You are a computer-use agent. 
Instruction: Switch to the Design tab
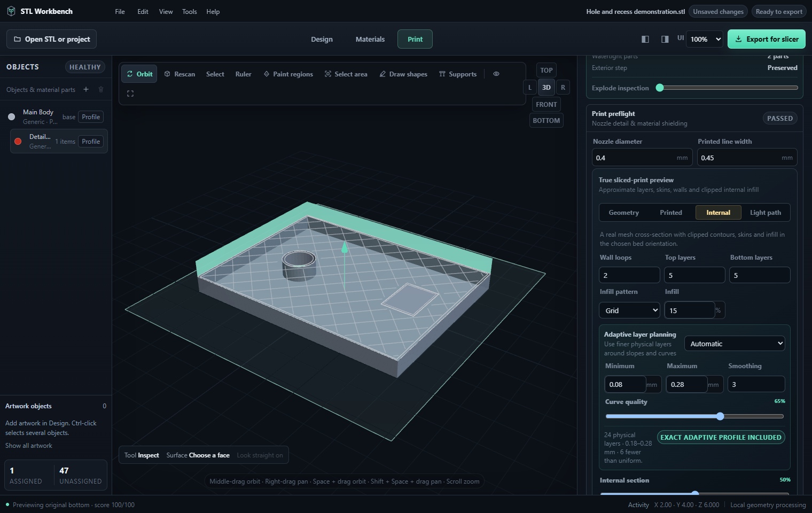(x=322, y=39)
